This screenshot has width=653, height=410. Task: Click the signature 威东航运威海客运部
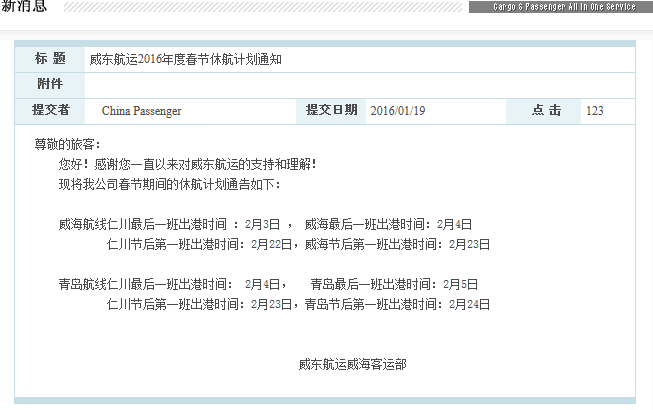(x=353, y=365)
